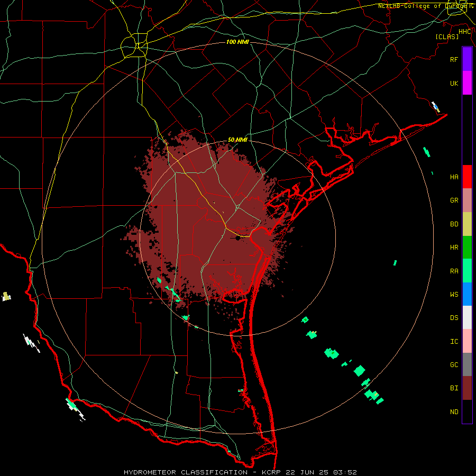Click the HR legend label

[x=454, y=248]
